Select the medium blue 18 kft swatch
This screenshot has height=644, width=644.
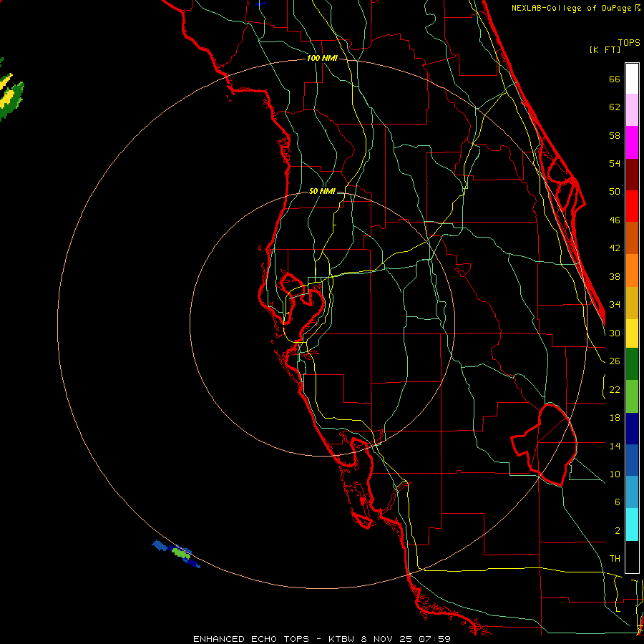coord(632,460)
